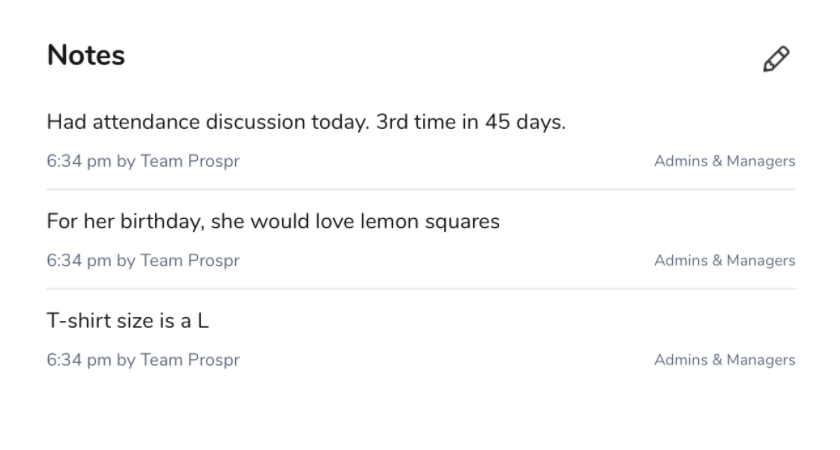840x450 pixels.
Task: Click the letter "L" in the T-shirt note
Action: (x=202, y=321)
